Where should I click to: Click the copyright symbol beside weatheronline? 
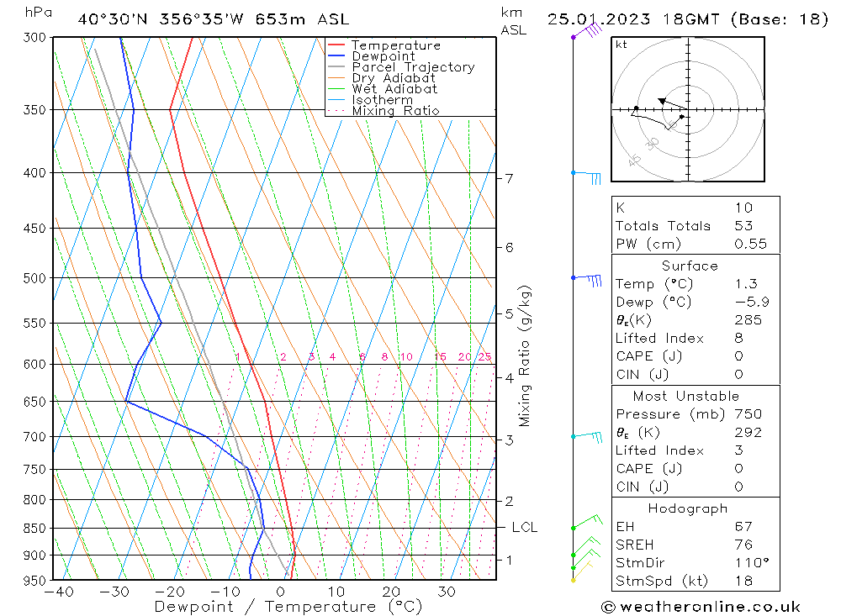[608, 607]
